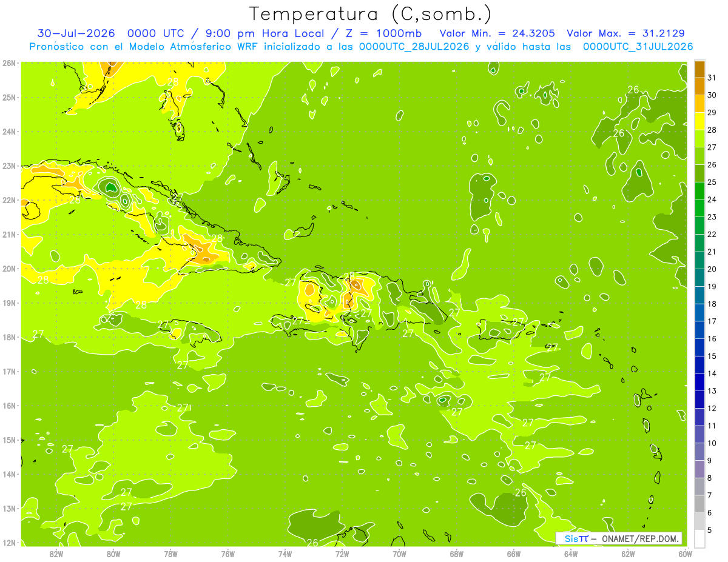The image size is (728, 562).
Task: Select the 24 degree green legend swatch
Action: click(699, 191)
